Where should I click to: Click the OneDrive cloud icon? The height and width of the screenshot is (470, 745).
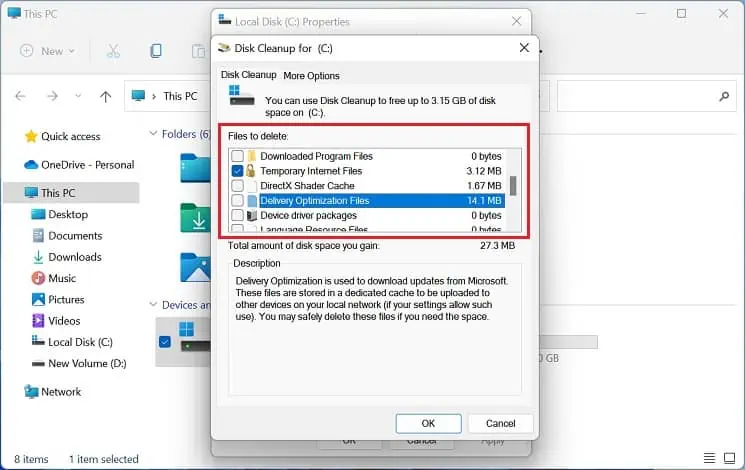[31, 164]
